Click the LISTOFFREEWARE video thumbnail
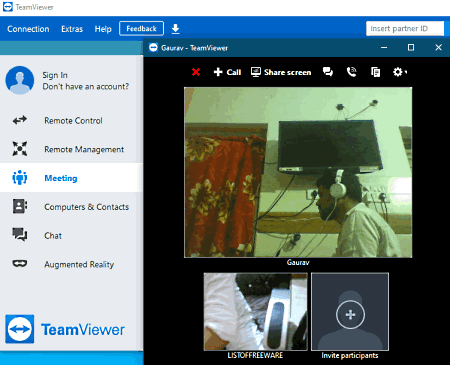The height and width of the screenshot is (365, 450). (x=256, y=312)
